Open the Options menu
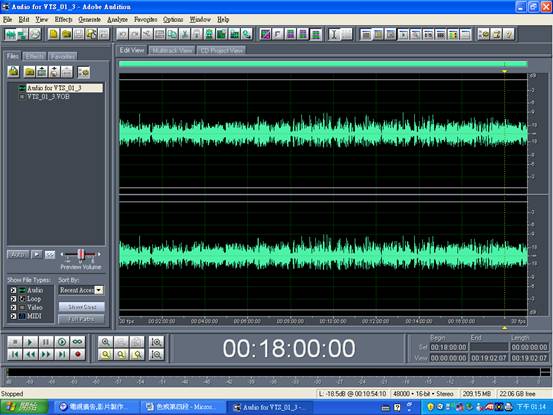Image resolution: width=553 pixels, height=415 pixels. pyautogui.click(x=173, y=19)
